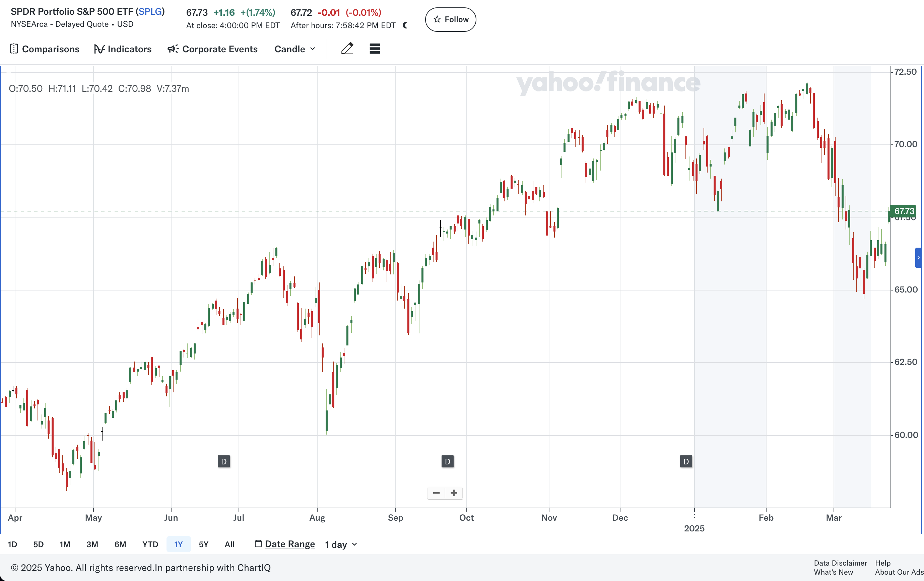Screen dimensions: 924x581
Task: Click the SPLG ticker link
Action: (x=150, y=11)
